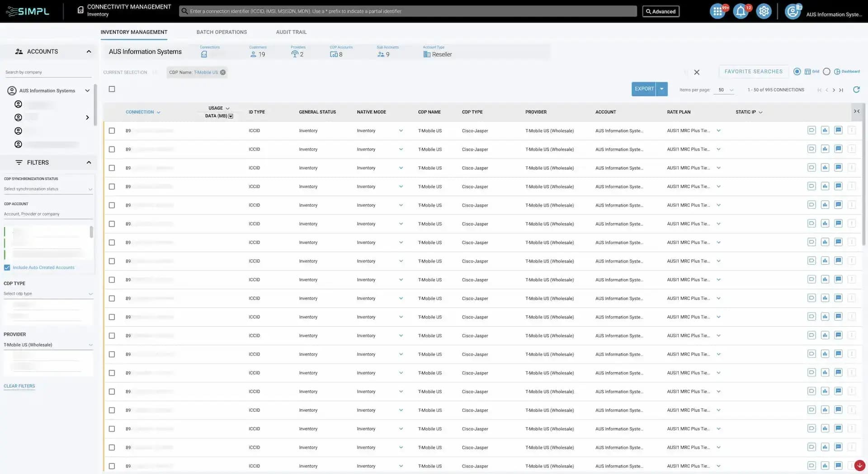Tick the select-all checkbox above the table
This screenshot has height=474, width=868.
point(112,89)
